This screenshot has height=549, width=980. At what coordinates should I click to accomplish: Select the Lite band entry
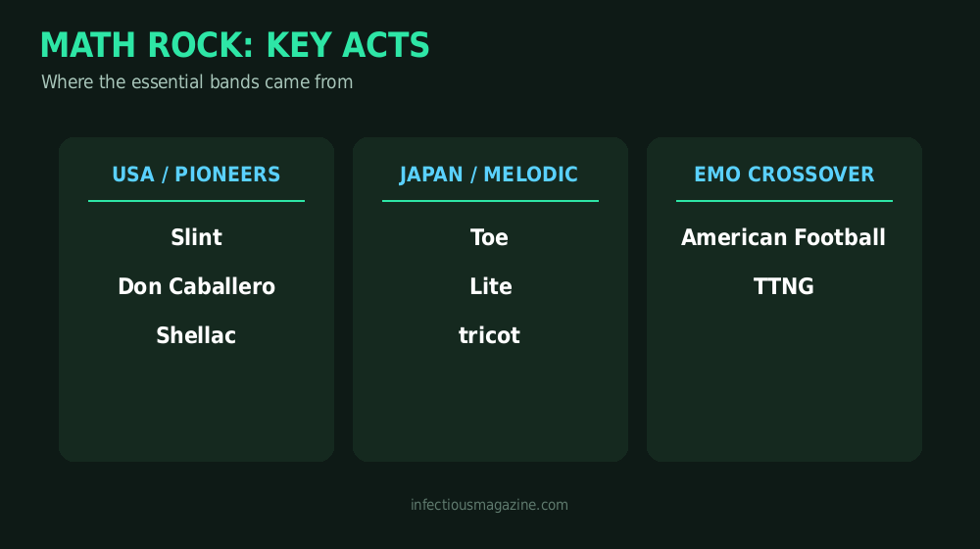tap(491, 286)
